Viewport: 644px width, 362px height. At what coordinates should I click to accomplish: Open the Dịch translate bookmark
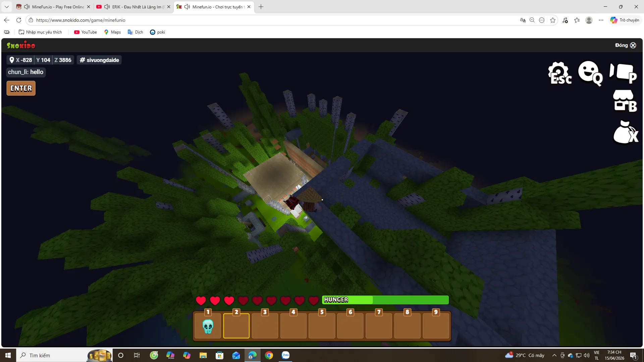tap(136, 32)
